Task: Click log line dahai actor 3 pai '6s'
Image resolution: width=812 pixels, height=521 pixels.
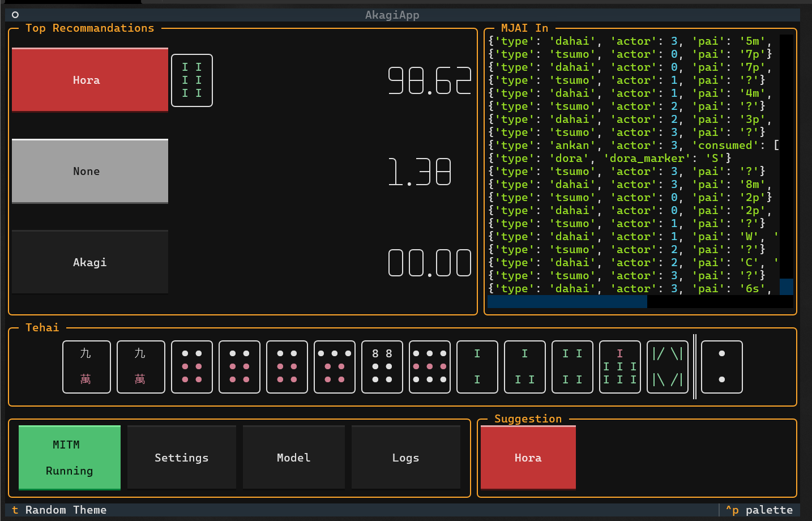Action: click(630, 288)
